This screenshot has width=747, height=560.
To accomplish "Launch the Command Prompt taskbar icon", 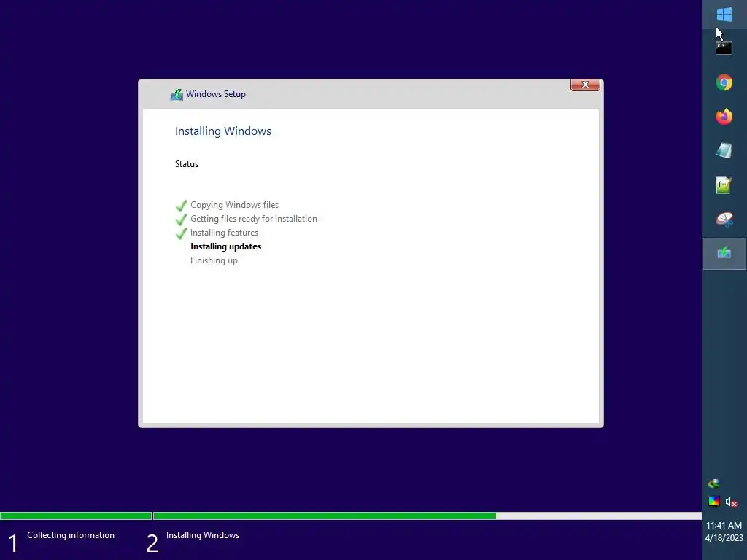I will coord(724,48).
